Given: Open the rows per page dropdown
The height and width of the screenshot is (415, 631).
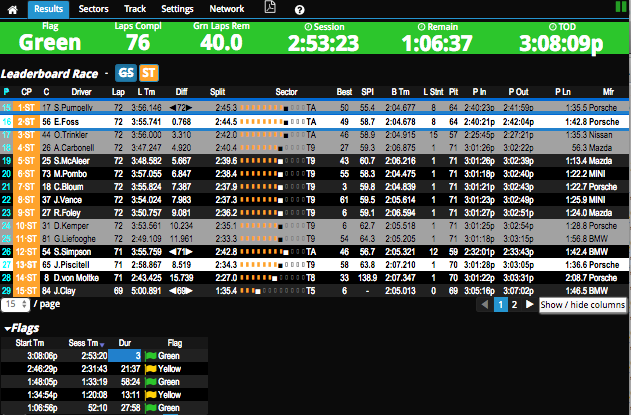Looking at the screenshot, I should coord(14,303).
